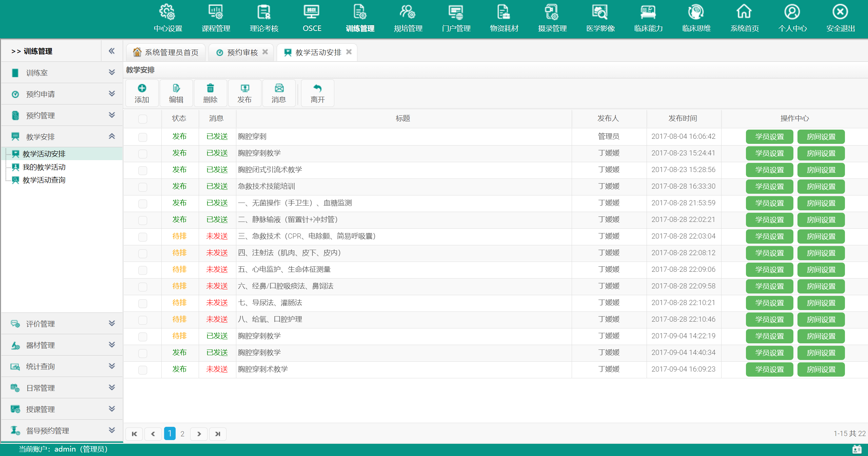This screenshot has width=868, height=456.
Task: Open 我的教学活动 tree item
Action: click(44, 167)
